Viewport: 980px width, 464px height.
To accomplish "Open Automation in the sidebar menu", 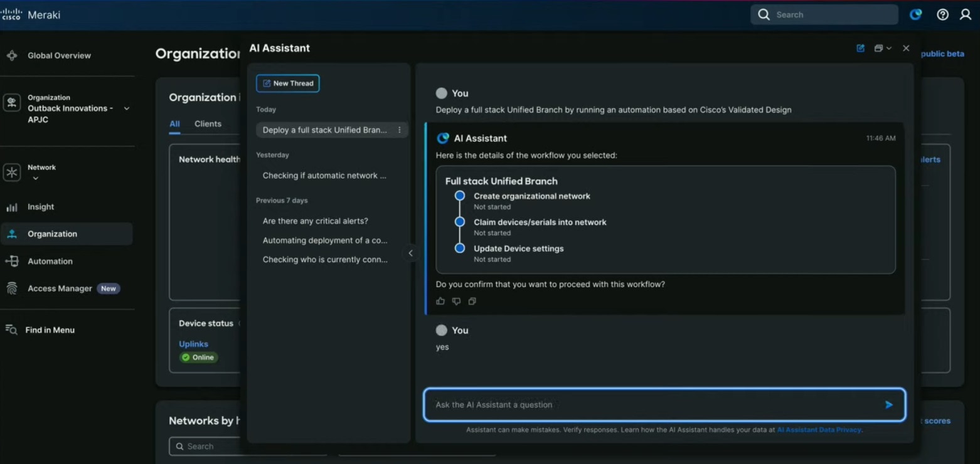I will (50, 261).
